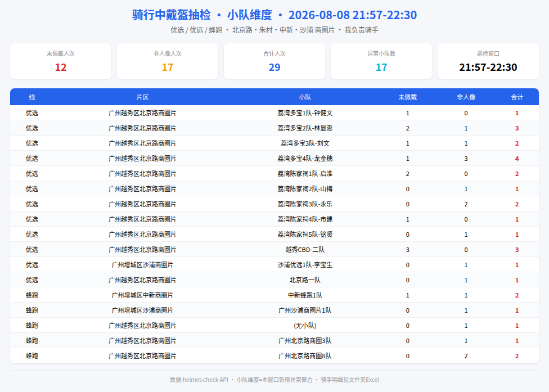
Task: Click 广州增城区沙浦商圈片 in the 沙浦优远1队 row
Action: click(x=142, y=264)
